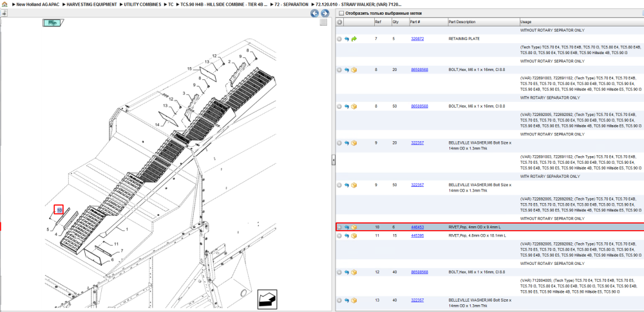Collapse the parts panel using the splitter arrow
644x312 pixels.
(x=334, y=159)
